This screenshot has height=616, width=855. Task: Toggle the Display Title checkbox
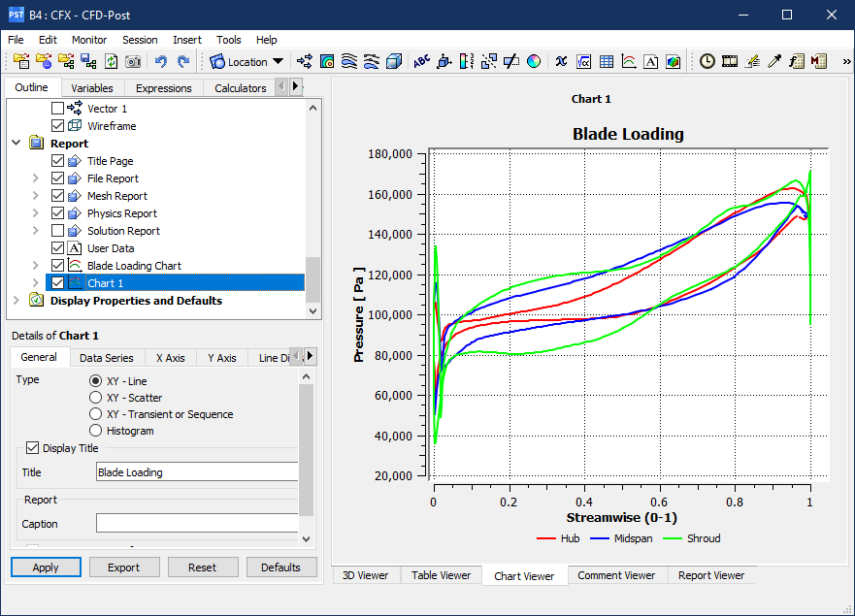(33, 448)
